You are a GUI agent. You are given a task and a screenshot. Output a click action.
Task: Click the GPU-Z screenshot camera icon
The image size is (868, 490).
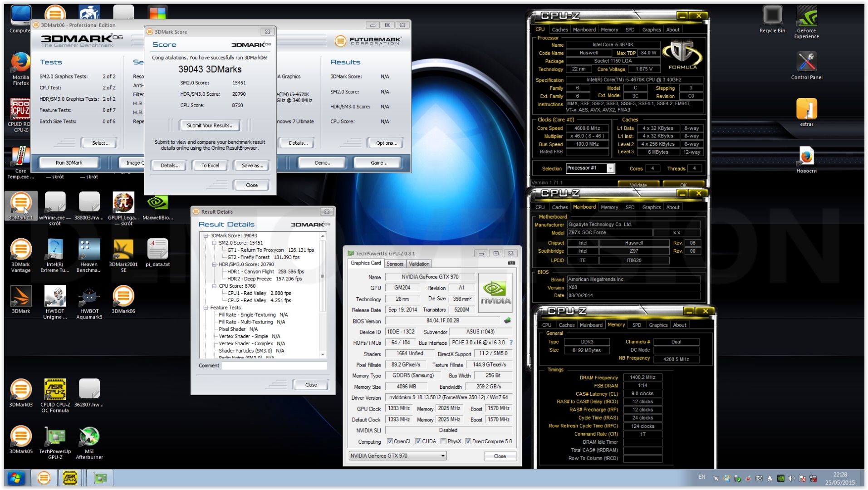(x=511, y=263)
